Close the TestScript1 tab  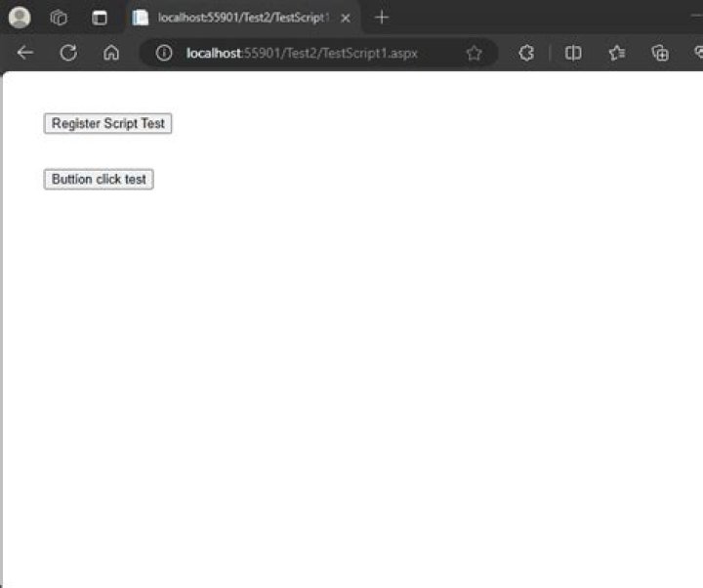click(346, 18)
